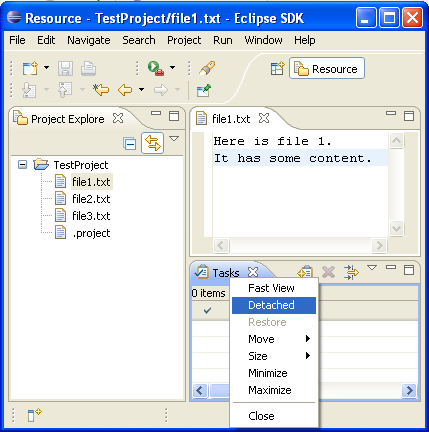
Task: Click the editor's scroll right arrow
Action: pos(379,246)
